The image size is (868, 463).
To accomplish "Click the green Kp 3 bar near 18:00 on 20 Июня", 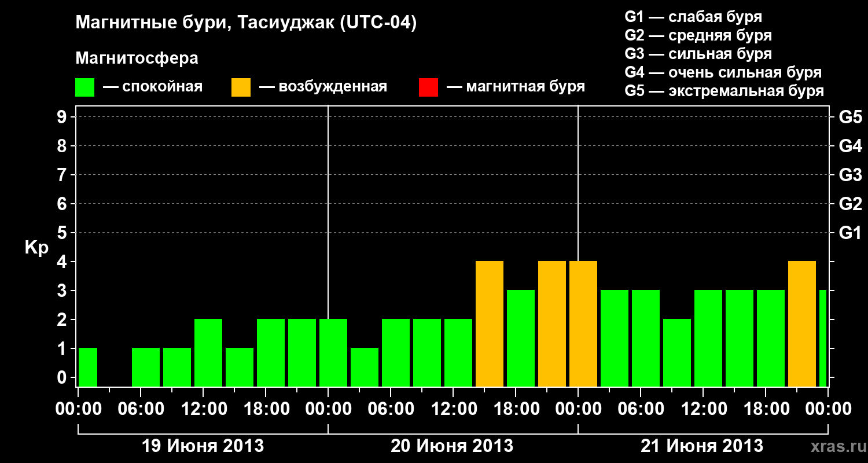I will [x=521, y=338].
